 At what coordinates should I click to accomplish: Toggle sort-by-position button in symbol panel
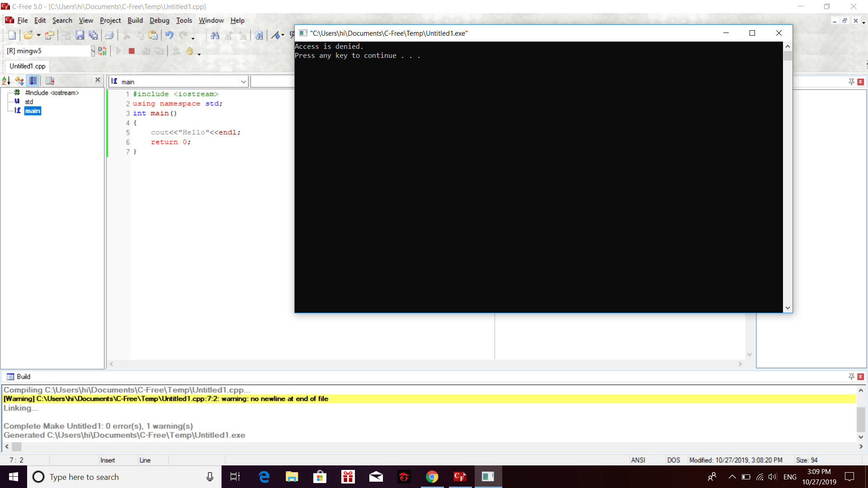pyautogui.click(x=33, y=80)
